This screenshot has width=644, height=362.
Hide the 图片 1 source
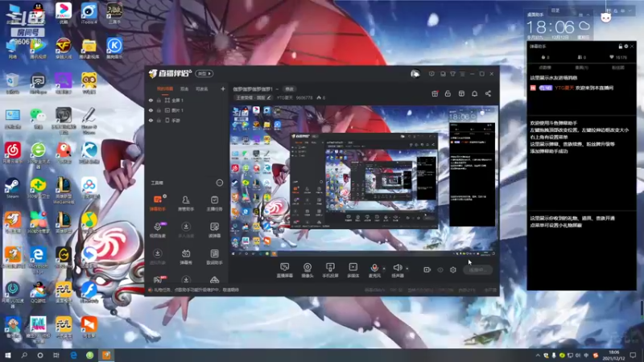151,110
